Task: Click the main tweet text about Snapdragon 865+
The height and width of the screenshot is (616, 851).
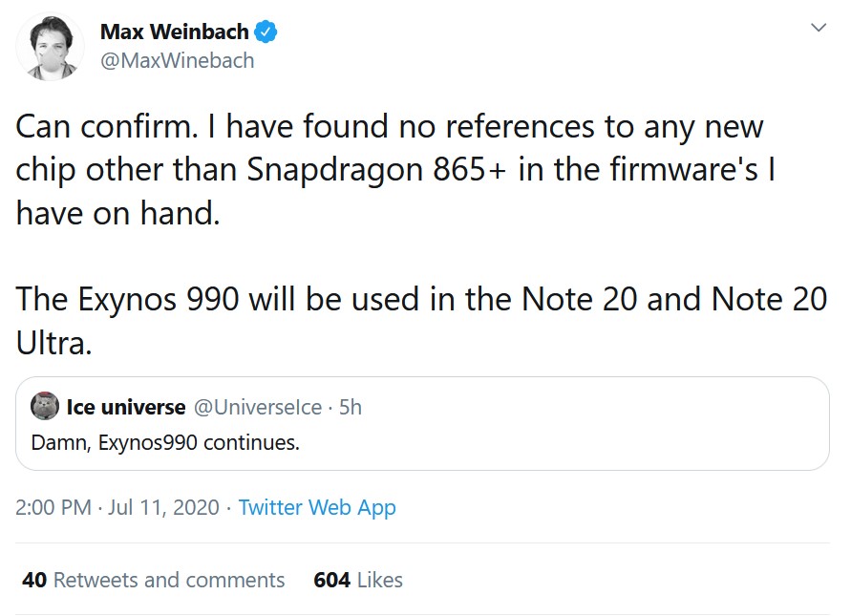Action: [x=389, y=169]
